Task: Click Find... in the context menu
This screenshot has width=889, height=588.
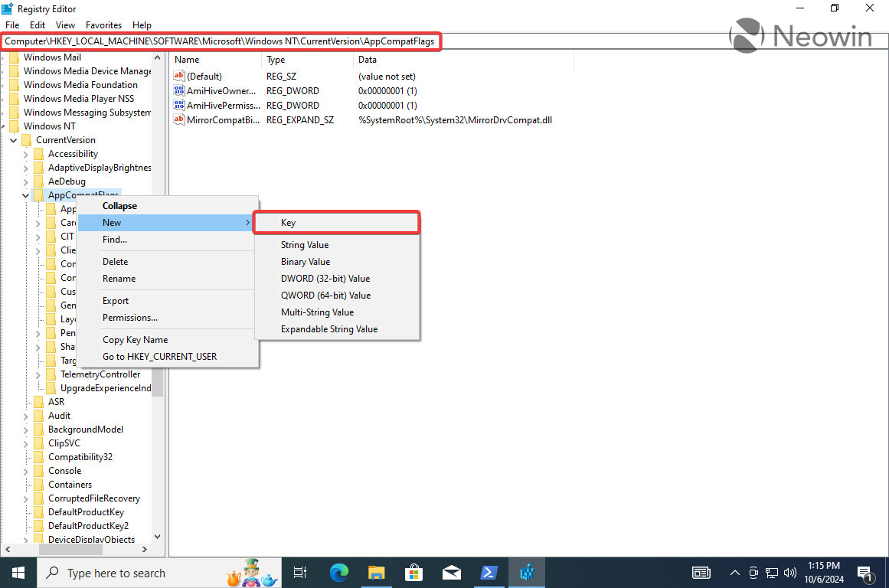Action: (168, 240)
